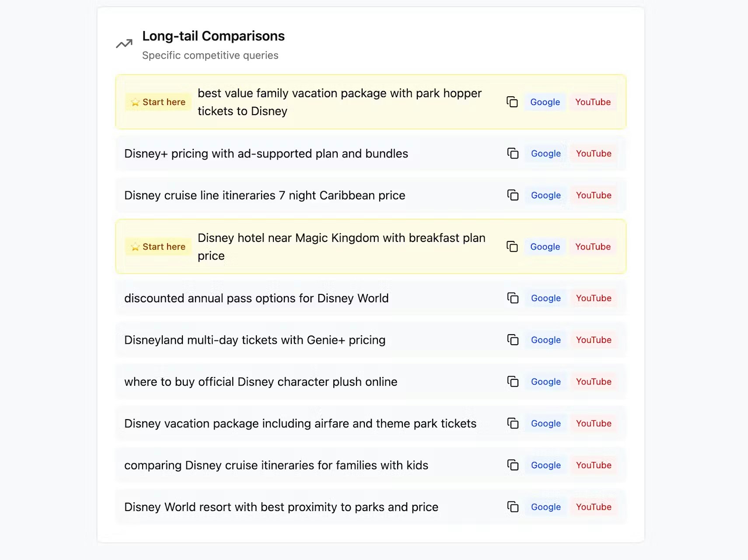Search resort proximity query on YouTube
The height and width of the screenshot is (560, 748).
tap(593, 507)
